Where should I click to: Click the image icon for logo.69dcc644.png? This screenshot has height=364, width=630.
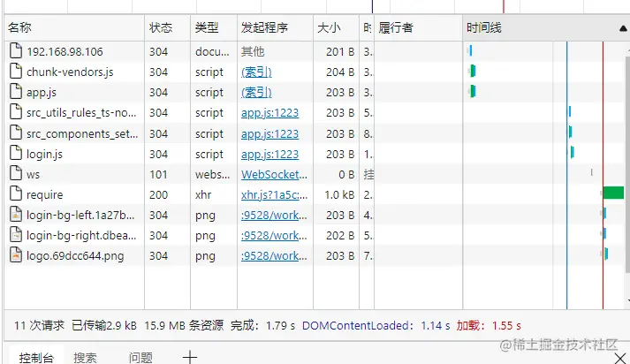(x=16, y=255)
